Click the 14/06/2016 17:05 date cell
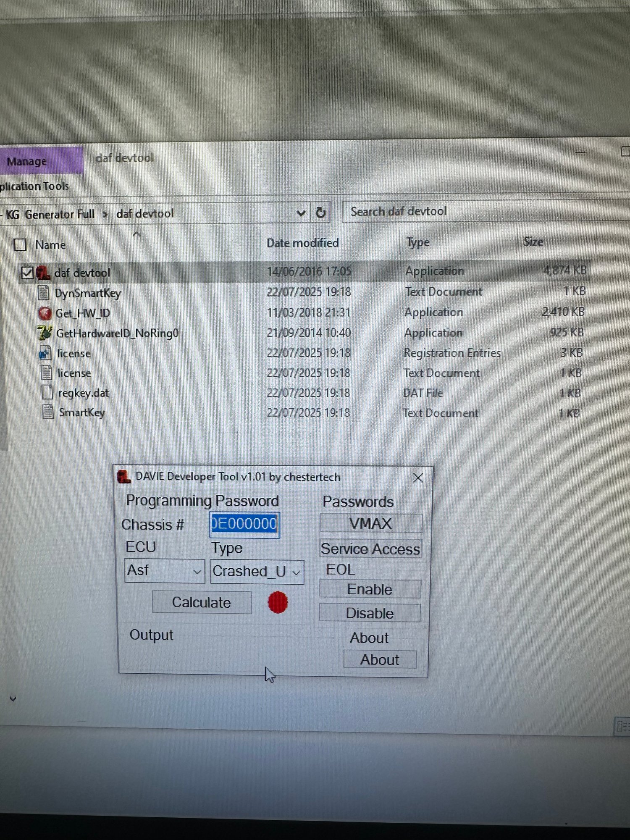This screenshot has width=630, height=840. [x=309, y=271]
